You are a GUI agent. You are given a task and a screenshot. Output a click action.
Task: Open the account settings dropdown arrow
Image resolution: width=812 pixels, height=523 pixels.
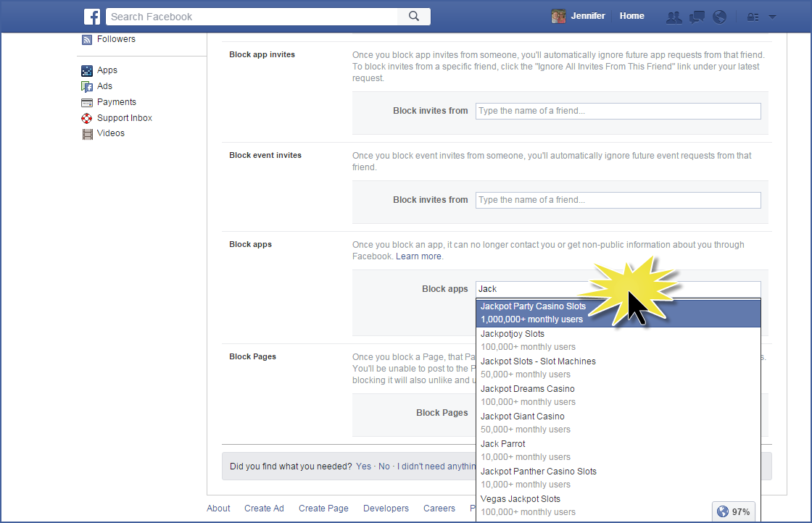pyautogui.click(x=772, y=16)
